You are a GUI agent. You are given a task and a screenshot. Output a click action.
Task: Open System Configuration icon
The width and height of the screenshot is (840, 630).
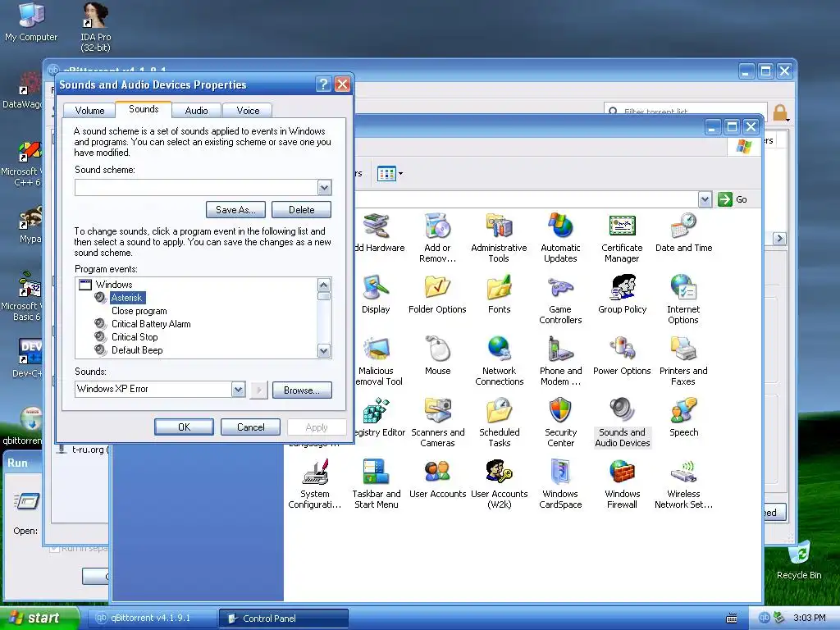314,484
